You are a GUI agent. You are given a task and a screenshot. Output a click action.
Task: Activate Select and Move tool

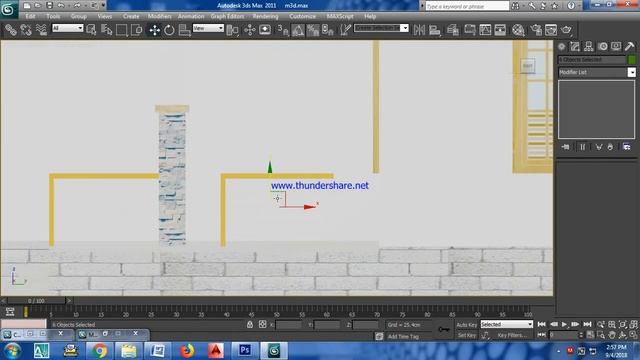(155, 30)
